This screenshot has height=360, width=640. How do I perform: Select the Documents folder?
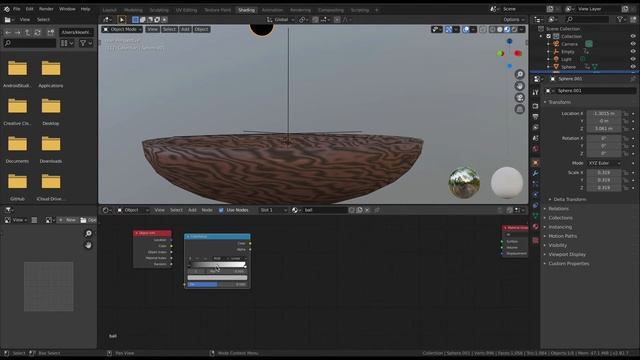(x=17, y=149)
